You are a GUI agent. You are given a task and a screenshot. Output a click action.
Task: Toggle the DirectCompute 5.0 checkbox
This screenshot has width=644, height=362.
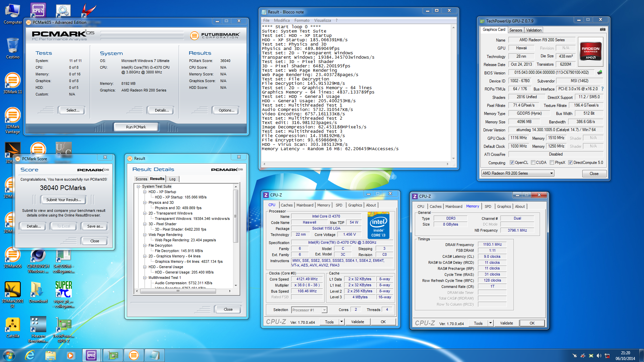click(570, 163)
